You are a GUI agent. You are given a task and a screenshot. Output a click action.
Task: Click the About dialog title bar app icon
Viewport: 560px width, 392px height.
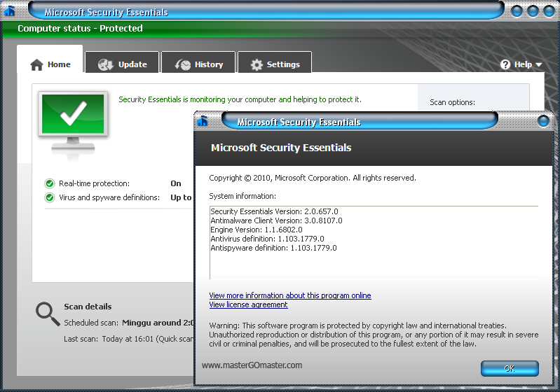[203, 121]
